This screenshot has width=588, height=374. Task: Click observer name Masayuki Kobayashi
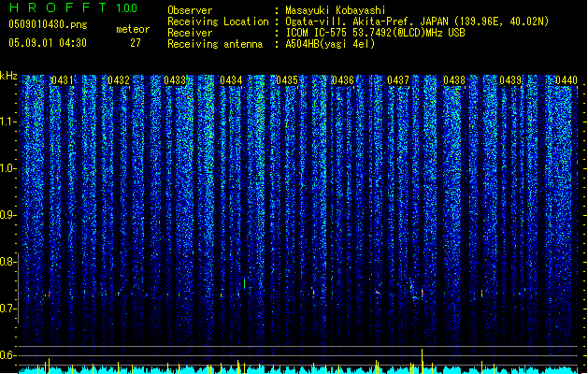pos(336,10)
